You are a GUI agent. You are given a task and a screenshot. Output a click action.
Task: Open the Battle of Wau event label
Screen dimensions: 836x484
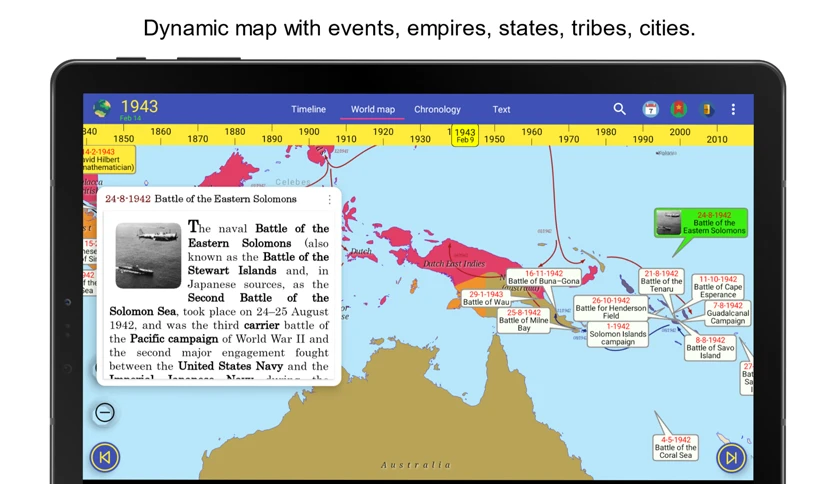coord(486,298)
